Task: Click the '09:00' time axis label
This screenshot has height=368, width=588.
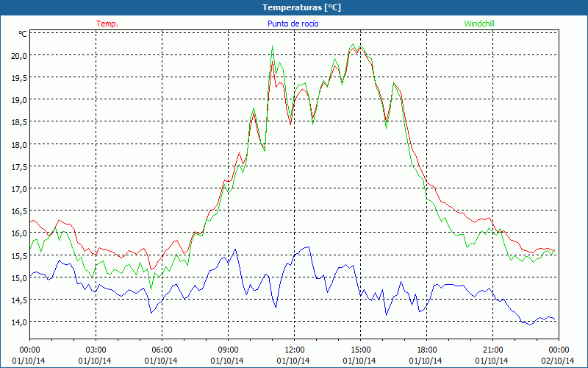Action: tap(228, 350)
